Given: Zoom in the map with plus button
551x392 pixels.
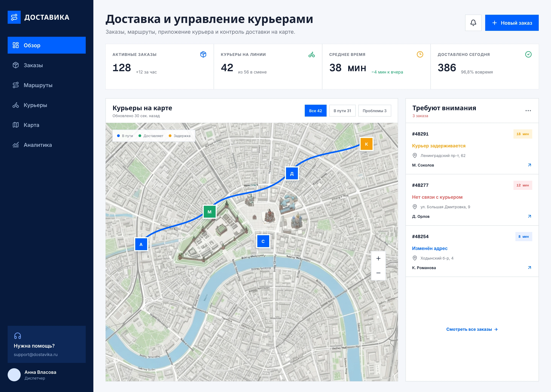Looking at the screenshot, I should click(378, 258).
